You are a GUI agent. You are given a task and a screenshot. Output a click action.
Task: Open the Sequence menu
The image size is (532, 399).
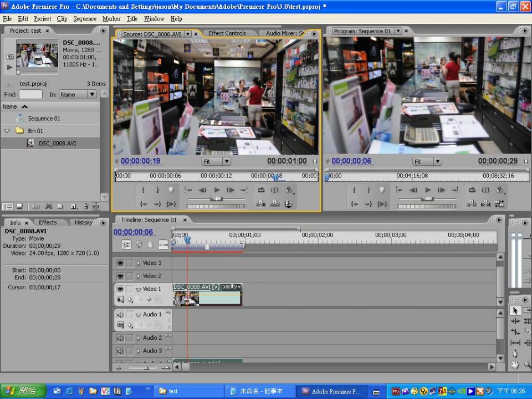(x=85, y=18)
